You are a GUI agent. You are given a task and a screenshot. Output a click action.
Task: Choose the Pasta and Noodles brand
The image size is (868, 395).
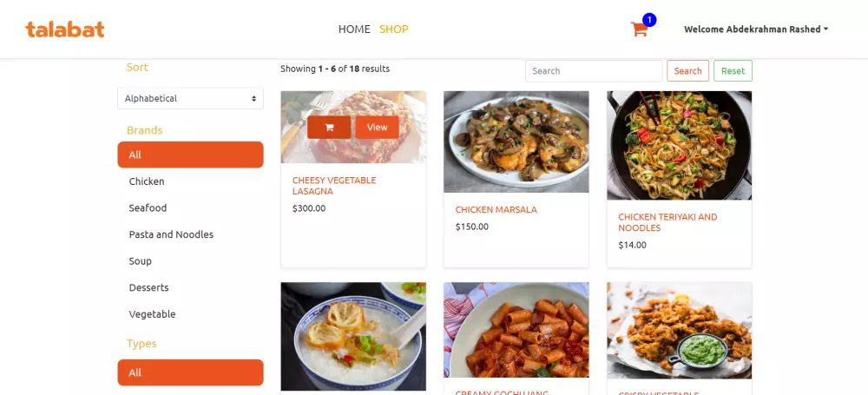coord(171,234)
